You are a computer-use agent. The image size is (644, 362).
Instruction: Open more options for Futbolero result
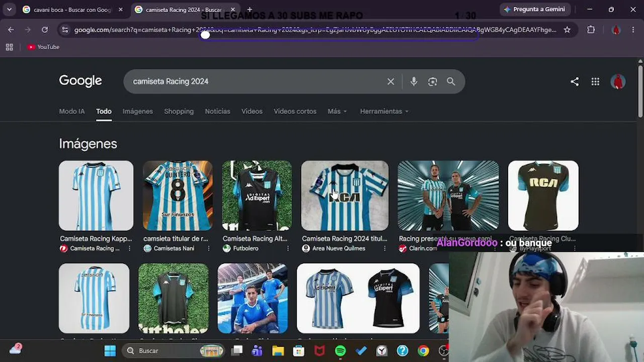288,248
